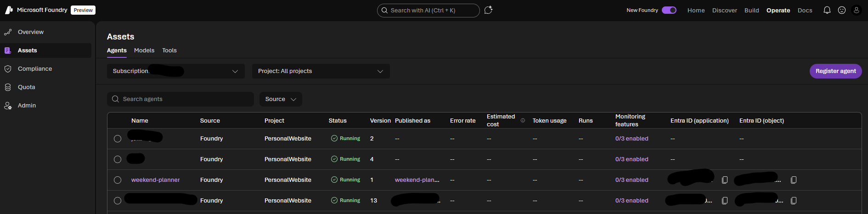Image resolution: width=868 pixels, height=214 pixels.
Task: Open Admin in the sidebar
Action: (46, 106)
